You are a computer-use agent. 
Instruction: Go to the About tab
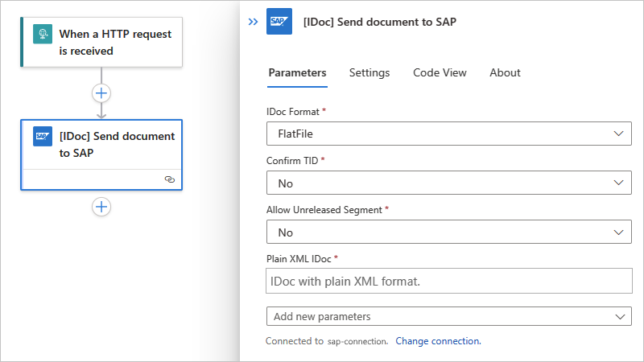505,72
